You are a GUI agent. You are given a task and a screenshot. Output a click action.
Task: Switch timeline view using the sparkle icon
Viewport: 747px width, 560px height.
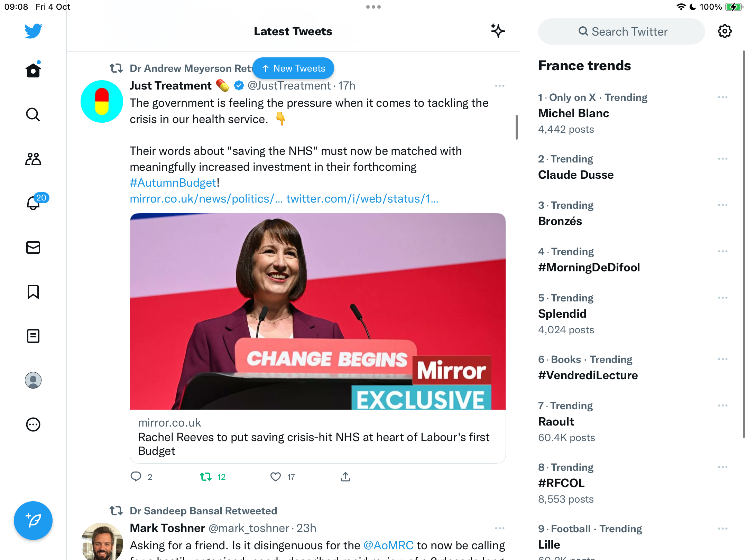pyautogui.click(x=498, y=31)
